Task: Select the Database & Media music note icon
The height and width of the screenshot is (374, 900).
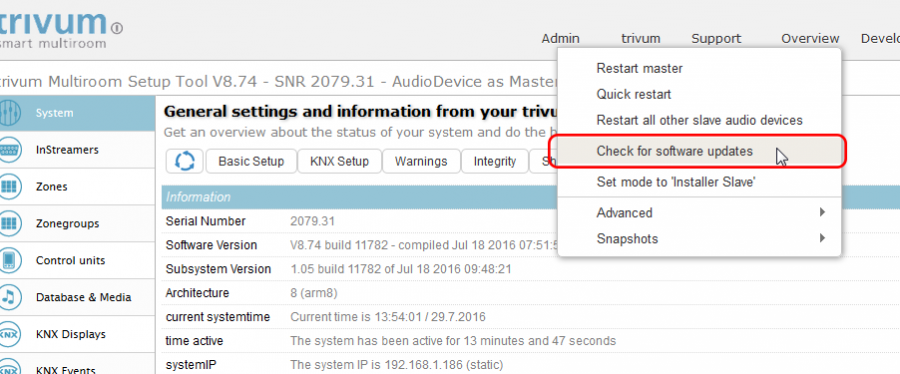Action: tap(10, 297)
